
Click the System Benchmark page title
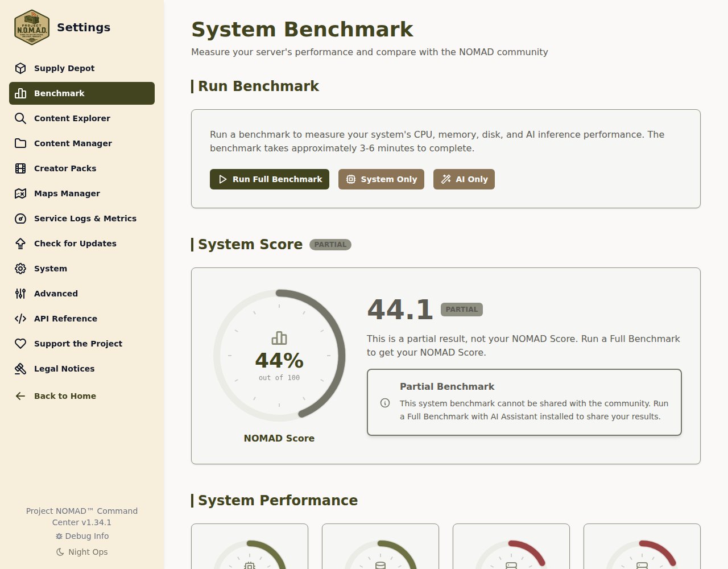[302, 30]
